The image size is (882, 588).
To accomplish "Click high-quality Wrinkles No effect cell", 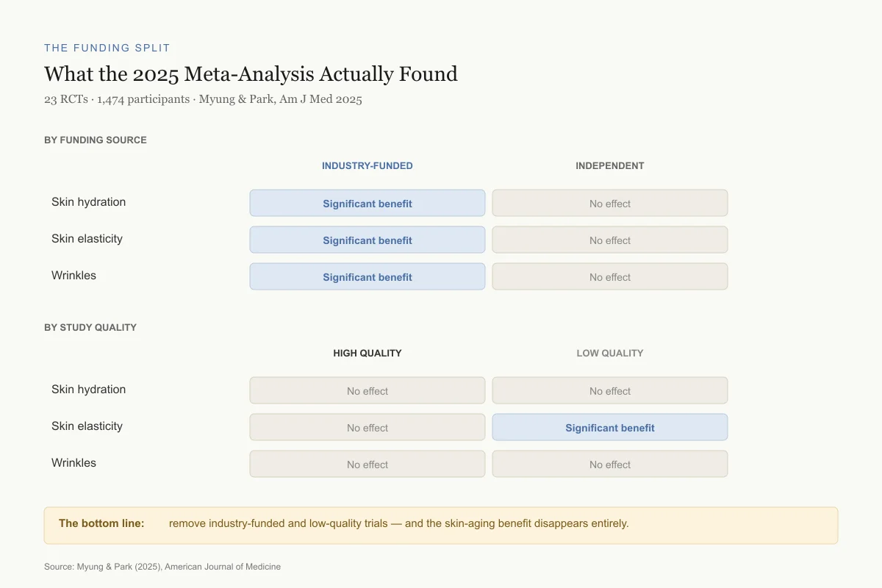I will point(367,464).
